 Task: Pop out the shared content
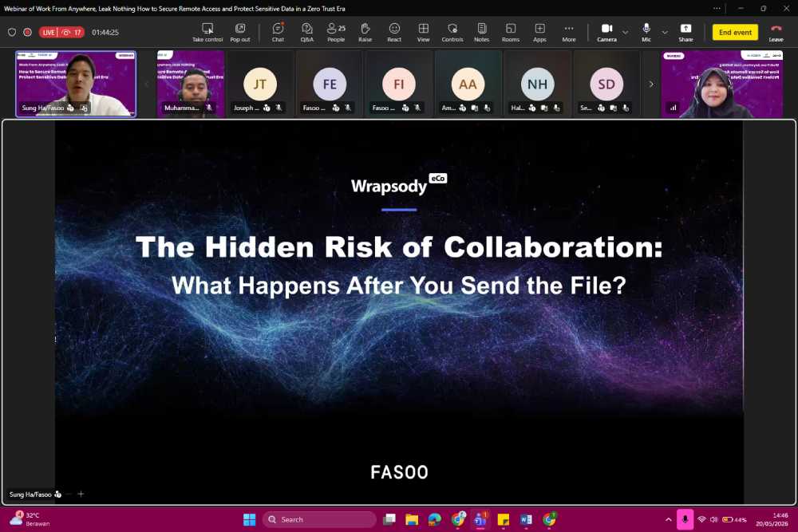(240, 33)
